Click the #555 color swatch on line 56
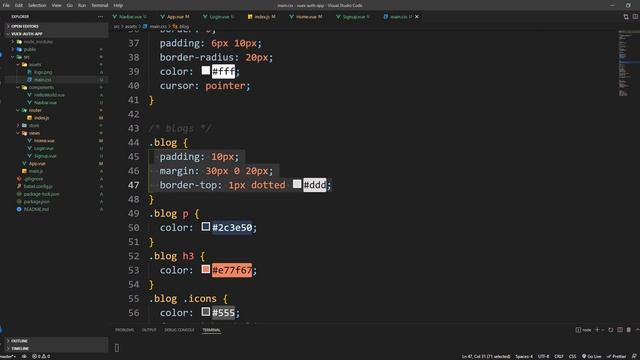Image resolution: width=640 pixels, height=360 pixels. (x=206, y=312)
